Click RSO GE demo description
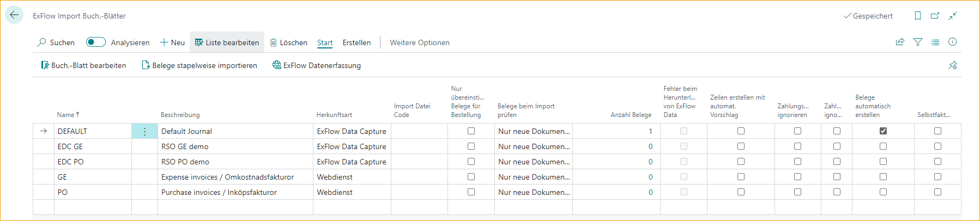The height and width of the screenshot is (221, 980). [x=235, y=146]
